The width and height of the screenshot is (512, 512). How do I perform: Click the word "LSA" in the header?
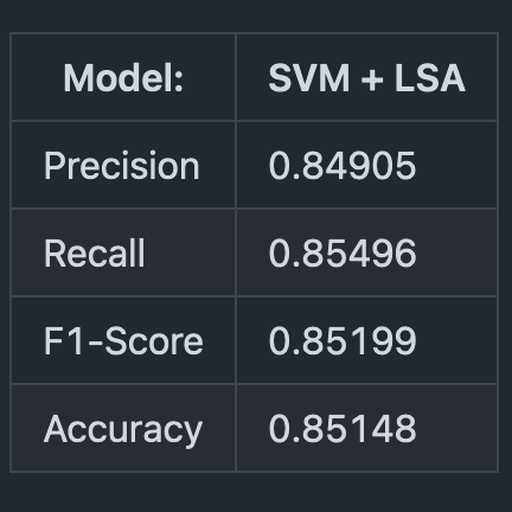click(x=430, y=78)
